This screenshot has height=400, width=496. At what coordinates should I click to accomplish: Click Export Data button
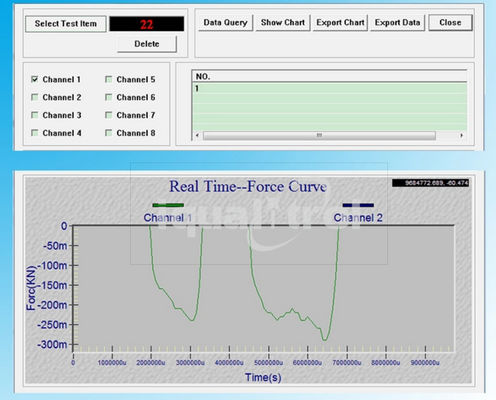[x=397, y=23]
